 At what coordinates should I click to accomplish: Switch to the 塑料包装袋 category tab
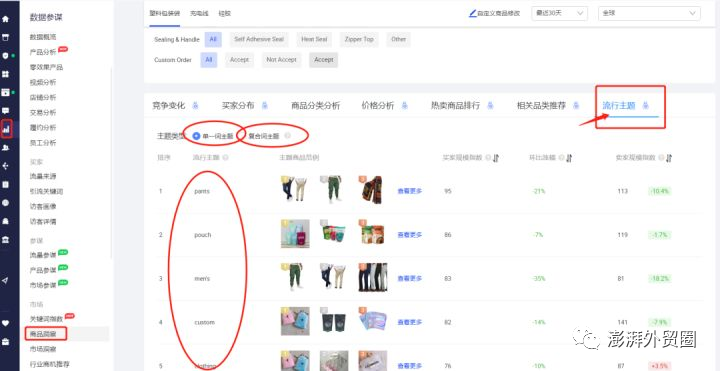[x=165, y=13]
